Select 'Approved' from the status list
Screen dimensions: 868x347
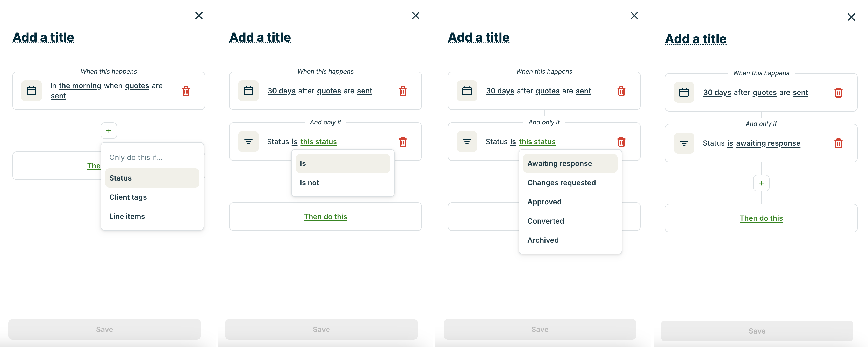point(544,202)
